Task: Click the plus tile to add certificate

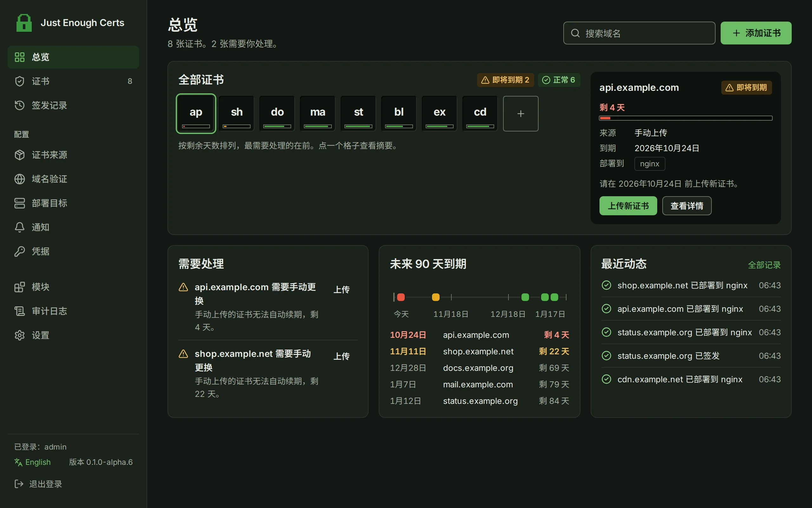Action: pyautogui.click(x=521, y=114)
